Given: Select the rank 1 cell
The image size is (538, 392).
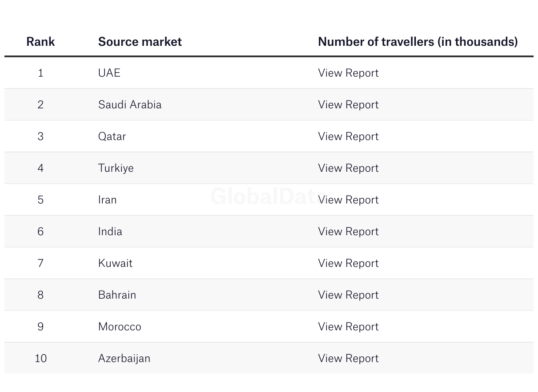Looking at the screenshot, I should tap(41, 73).
